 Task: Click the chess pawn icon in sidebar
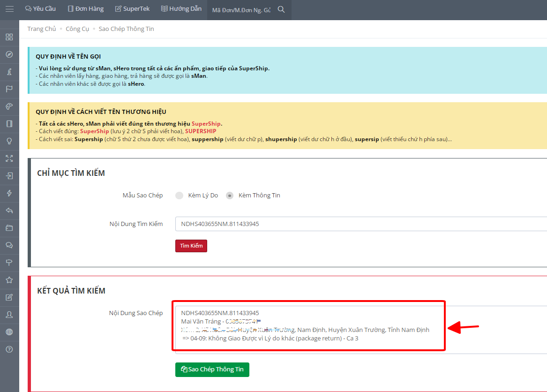(9, 72)
